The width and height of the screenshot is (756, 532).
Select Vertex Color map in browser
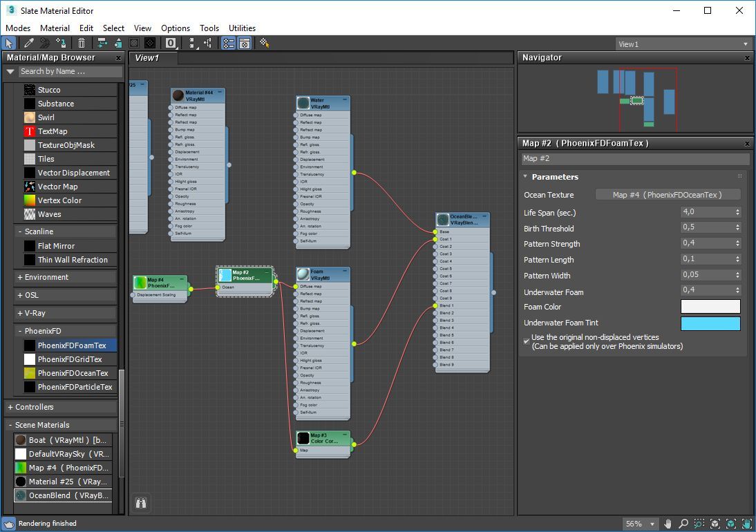point(70,200)
